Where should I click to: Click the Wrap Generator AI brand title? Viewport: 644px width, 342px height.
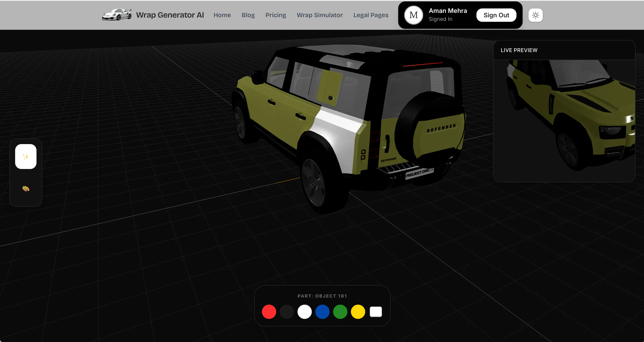pyautogui.click(x=170, y=15)
